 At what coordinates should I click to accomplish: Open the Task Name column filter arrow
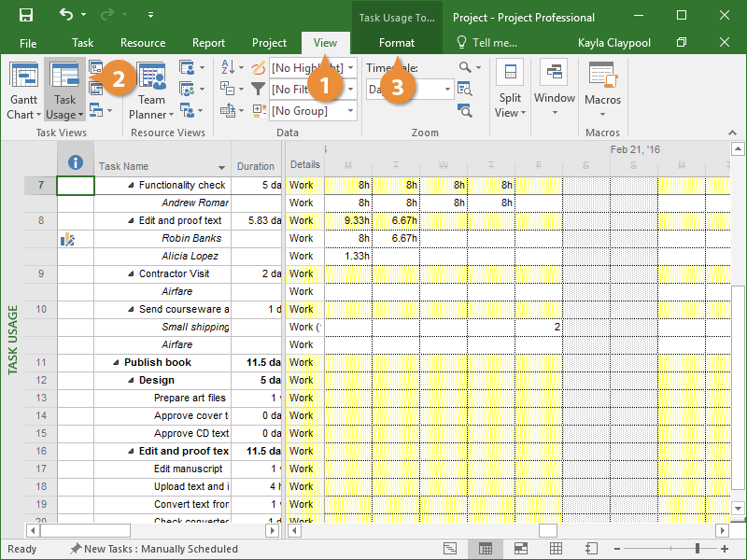(x=222, y=167)
